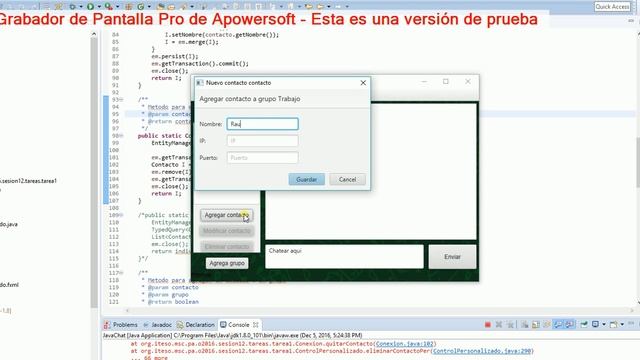Toggle Scroll Lock in the Console toolbar

click(x=536, y=324)
